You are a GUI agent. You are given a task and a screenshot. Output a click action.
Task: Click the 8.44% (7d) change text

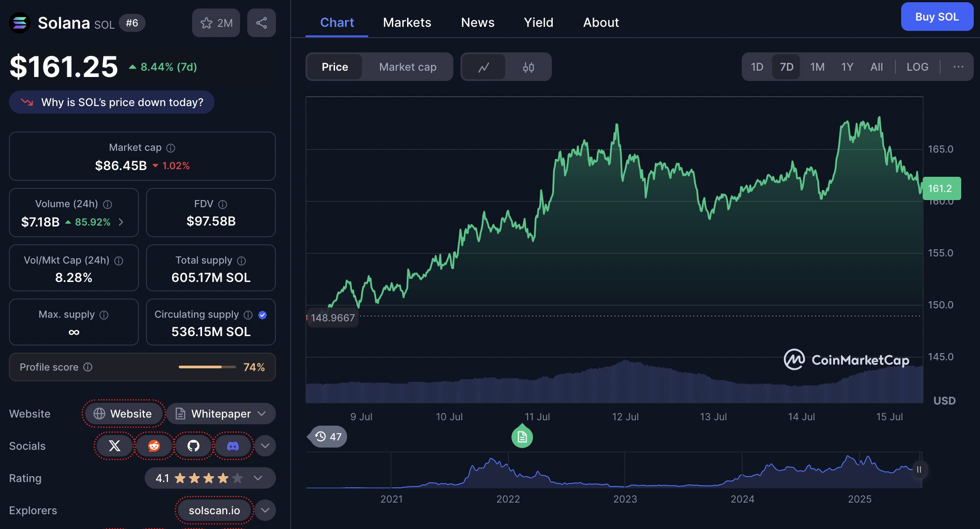(168, 67)
